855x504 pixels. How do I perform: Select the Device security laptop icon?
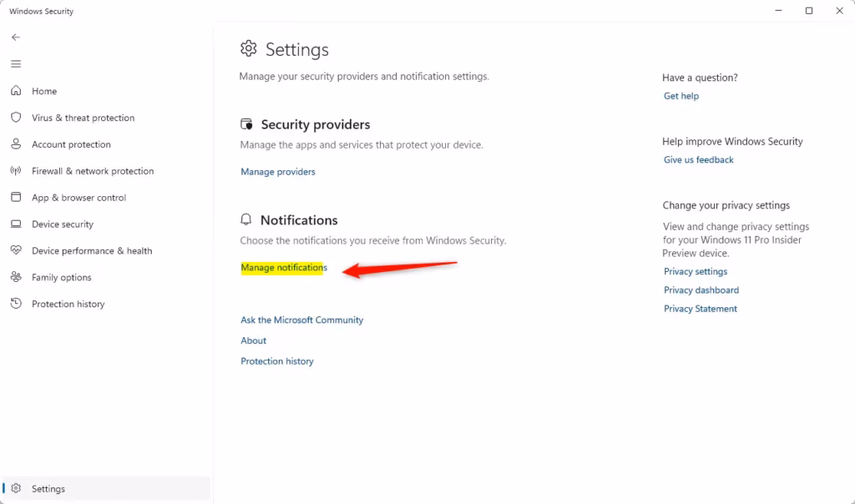[x=16, y=224]
